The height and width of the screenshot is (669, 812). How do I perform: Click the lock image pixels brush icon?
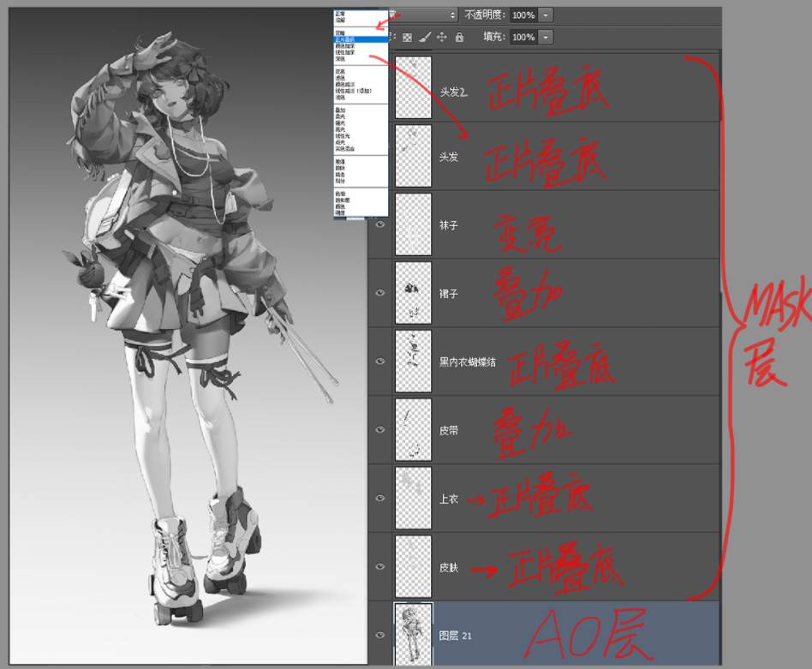[425, 38]
